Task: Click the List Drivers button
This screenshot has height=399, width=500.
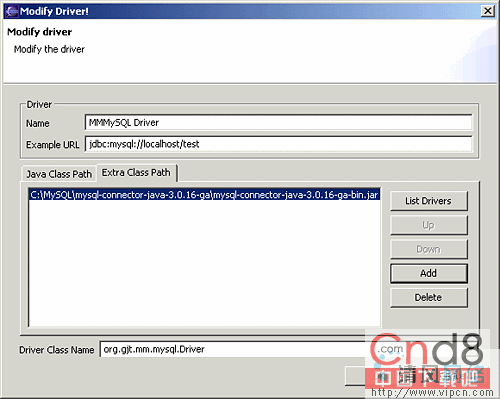Action: [429, 201]
